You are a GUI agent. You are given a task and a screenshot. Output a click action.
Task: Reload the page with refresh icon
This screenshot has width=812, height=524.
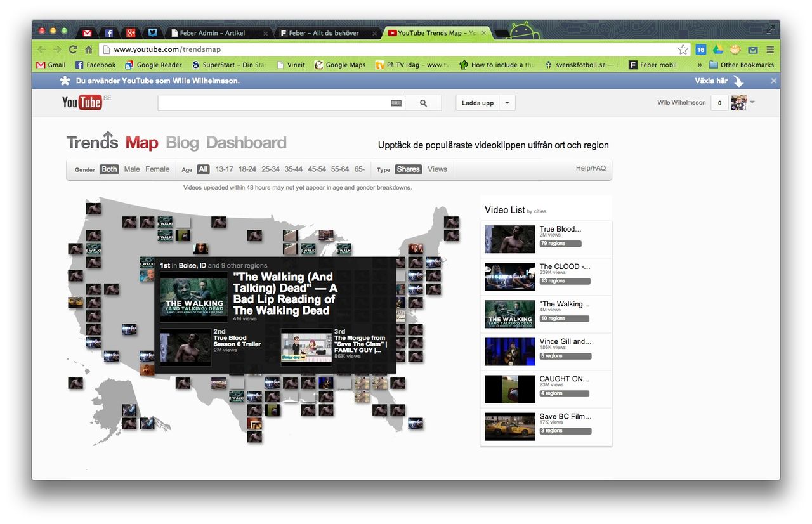[x=73, y=49]
